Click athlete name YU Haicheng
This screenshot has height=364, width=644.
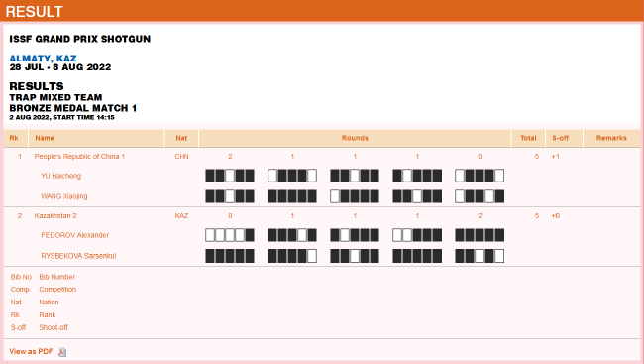point(61,176)
